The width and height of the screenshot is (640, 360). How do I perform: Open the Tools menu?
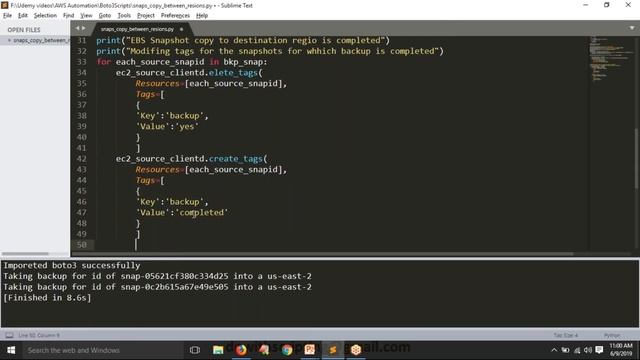tap(124, 16)
